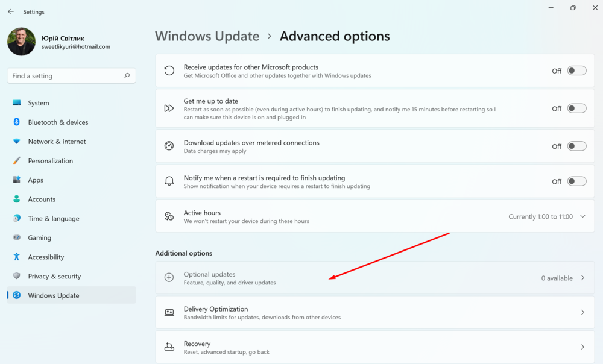
Task: Turn on Get me up to date
Action: (x=576, y=108)
